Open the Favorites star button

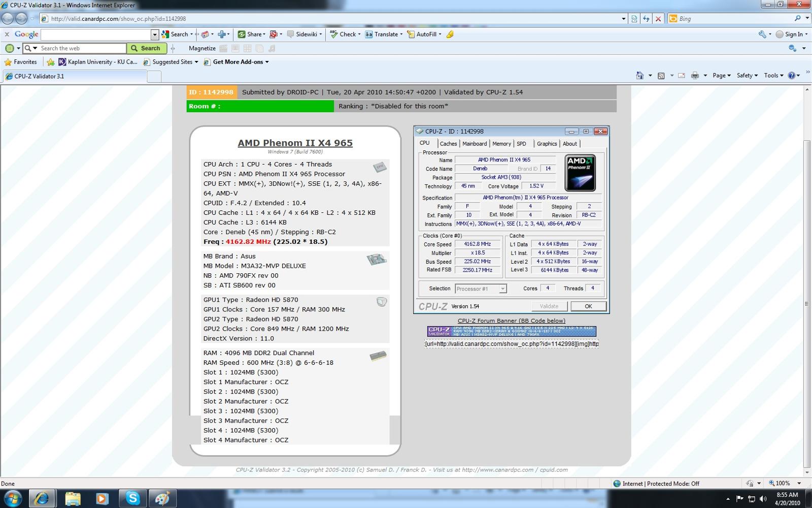point(20,62)
